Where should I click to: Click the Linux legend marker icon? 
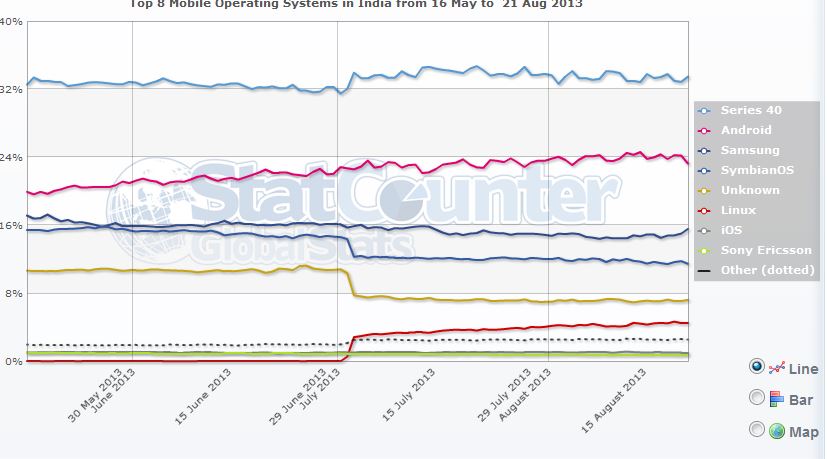point(704,210)
